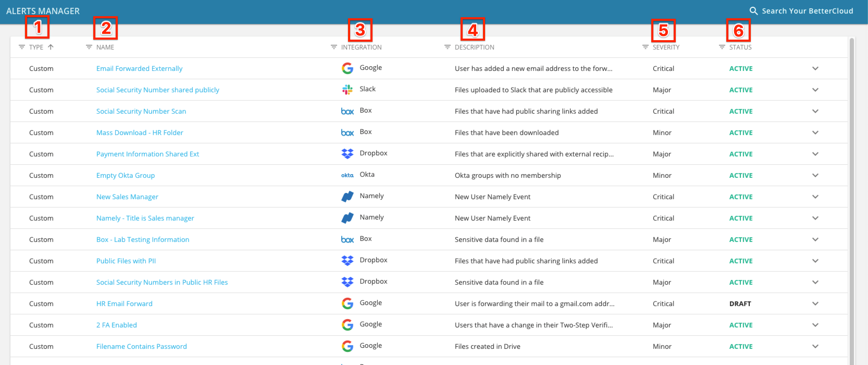Sort by the Status column header
Image resolution: width=868 pixels, height=365 pixels.
click(x=740, y=47)
